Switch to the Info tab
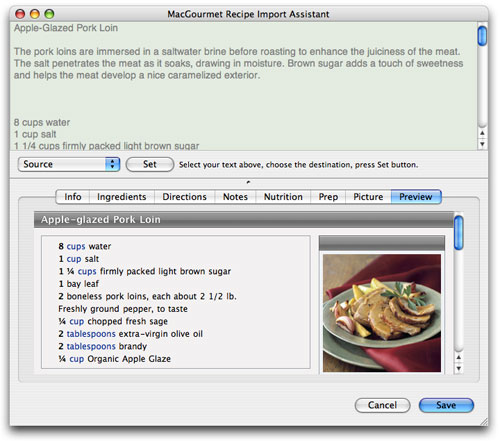 tap(73, 197)
